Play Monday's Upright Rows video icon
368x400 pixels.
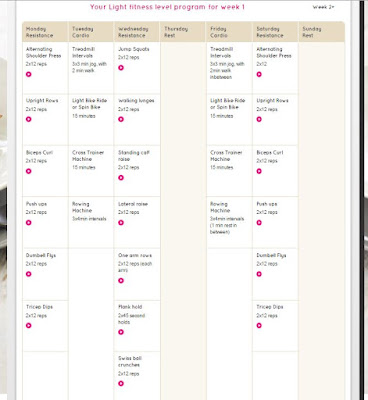[x=29, y=119]
